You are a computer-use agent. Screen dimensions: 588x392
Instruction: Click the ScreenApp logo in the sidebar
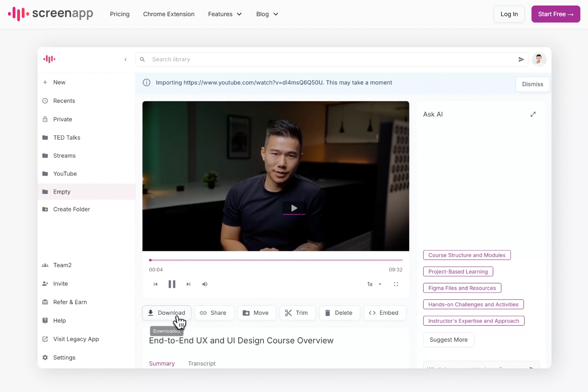click(x=49, y=59)
